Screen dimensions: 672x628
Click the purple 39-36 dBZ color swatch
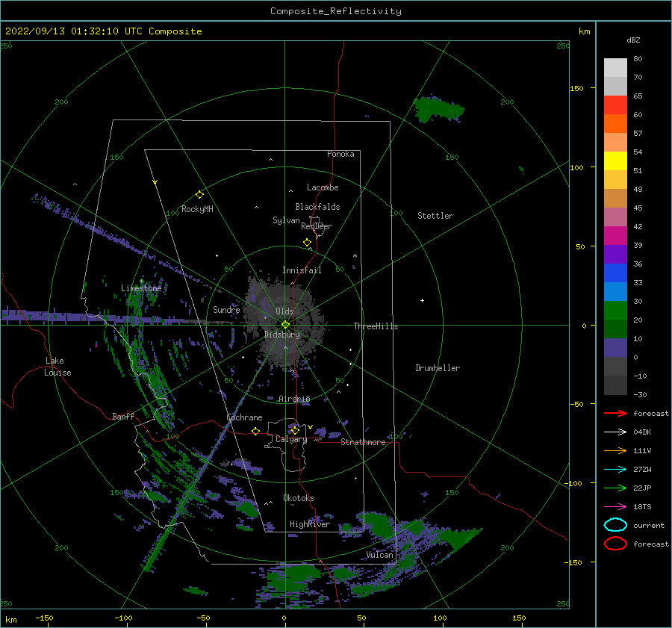point(615,255)
